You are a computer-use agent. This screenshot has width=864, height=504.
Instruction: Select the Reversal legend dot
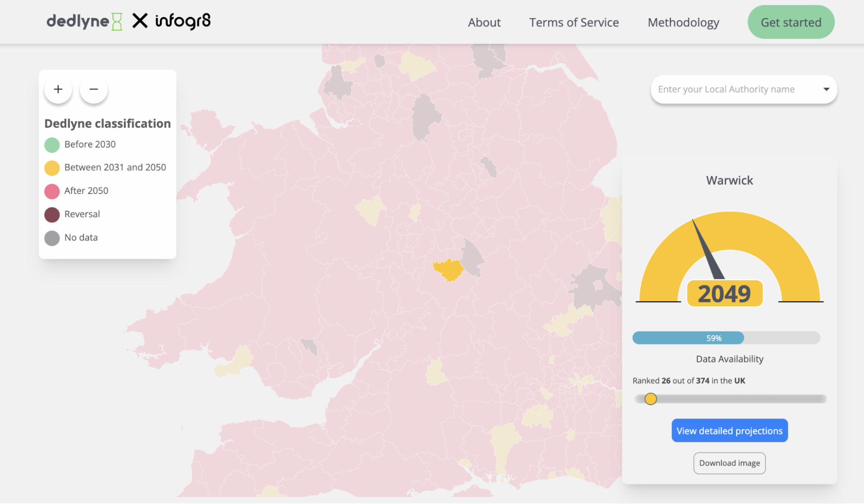pyautogui.click(x=52, y=214)
